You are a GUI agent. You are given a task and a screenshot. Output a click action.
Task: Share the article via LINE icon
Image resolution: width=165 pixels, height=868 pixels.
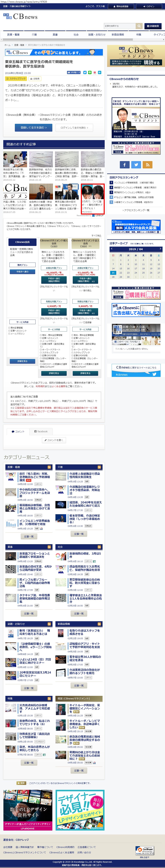[90, 72]
